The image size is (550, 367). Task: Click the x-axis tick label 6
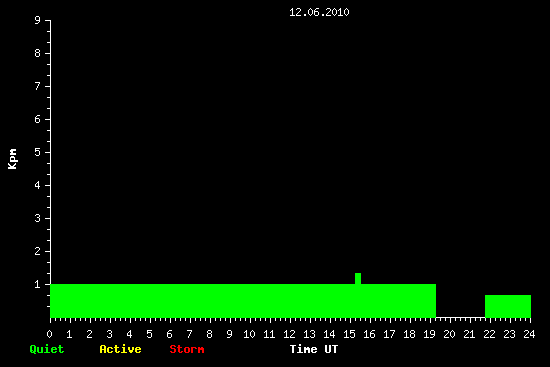169,334
